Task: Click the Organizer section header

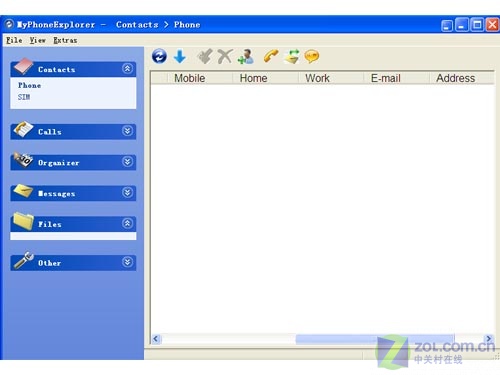Action: 73,162
